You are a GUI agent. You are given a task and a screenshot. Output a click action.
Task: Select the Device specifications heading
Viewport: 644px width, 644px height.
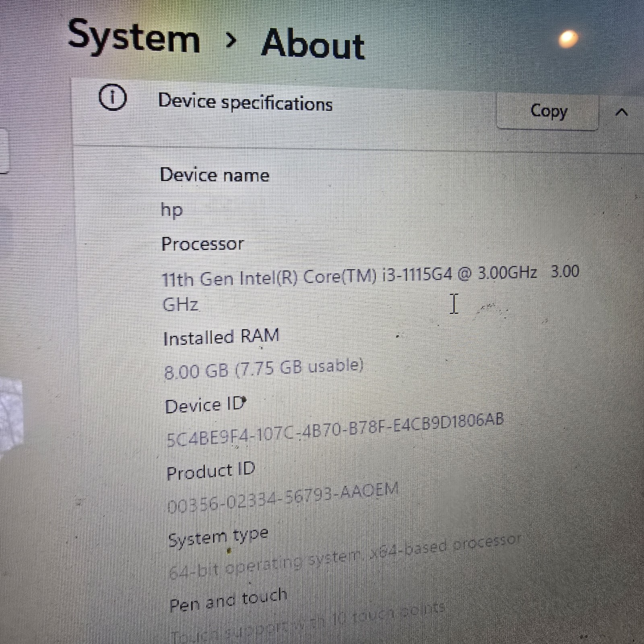246,102
